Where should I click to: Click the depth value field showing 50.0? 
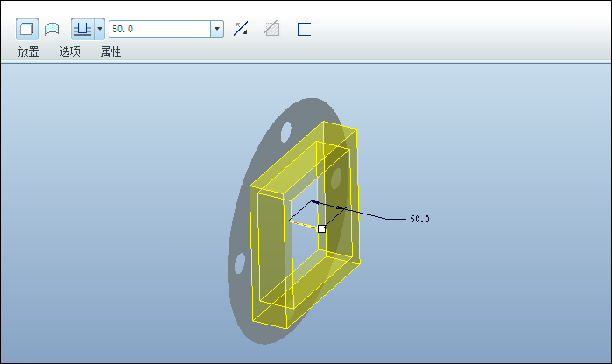pos(160,29)
